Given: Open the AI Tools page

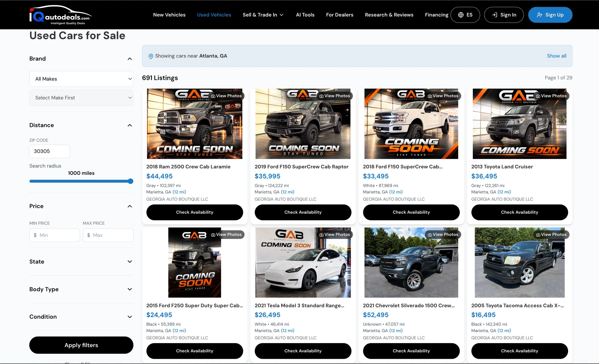Looking at the screenshot, I should pos(305,15).
